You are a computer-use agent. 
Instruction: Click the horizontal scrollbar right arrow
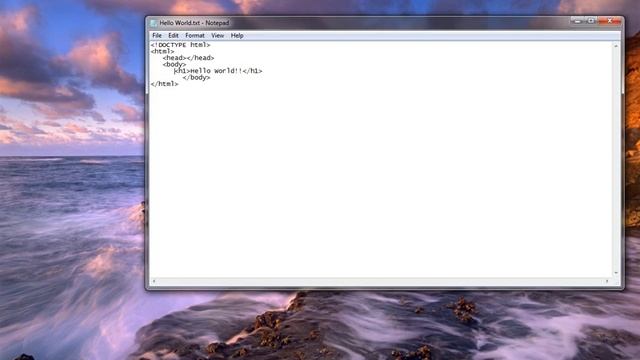tap(607, 281)
